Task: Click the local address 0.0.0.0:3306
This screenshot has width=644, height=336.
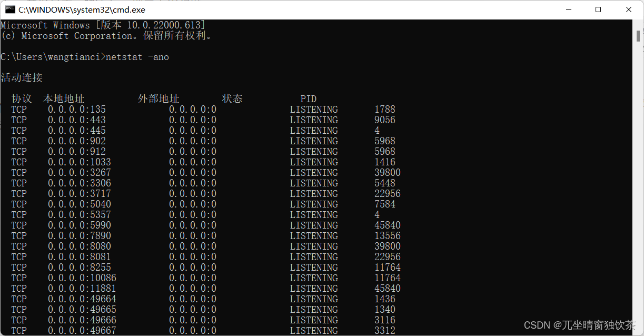Action: coord(80,183)
